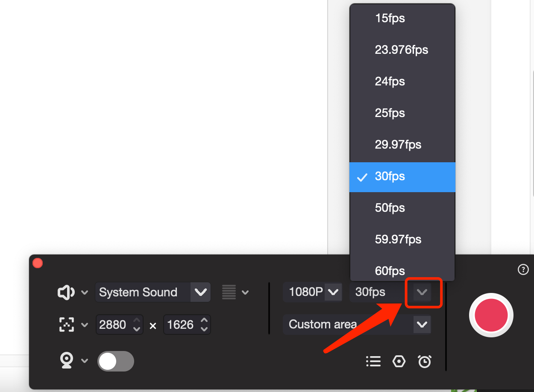The image size is (534, 392).
Task: Expand the webcam options chevron
Action: (x=85, y=361)
